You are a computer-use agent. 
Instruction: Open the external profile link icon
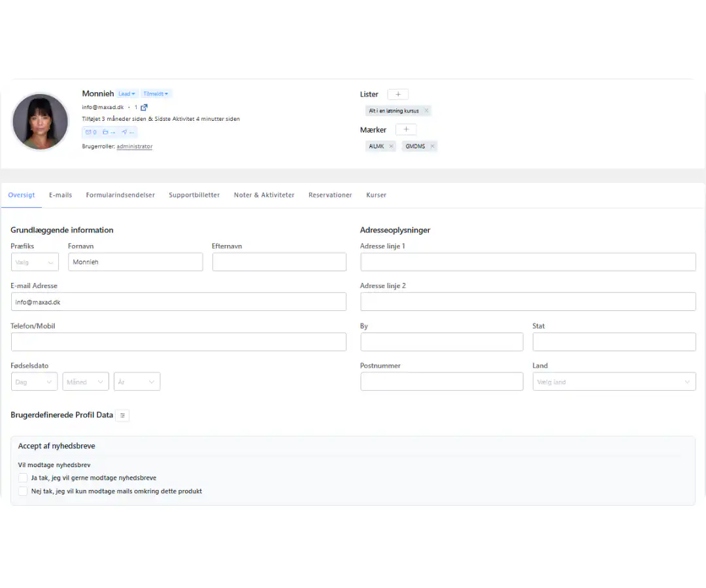(144, 107)
